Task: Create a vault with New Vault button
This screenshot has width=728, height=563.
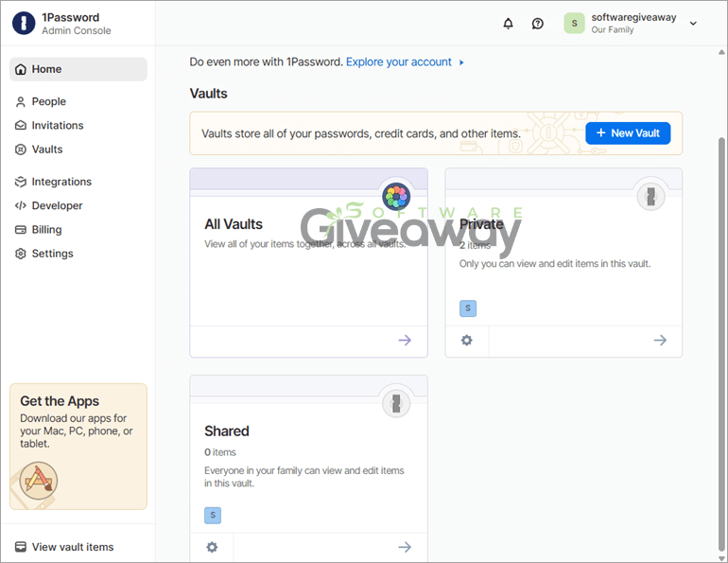Action: 628,133
